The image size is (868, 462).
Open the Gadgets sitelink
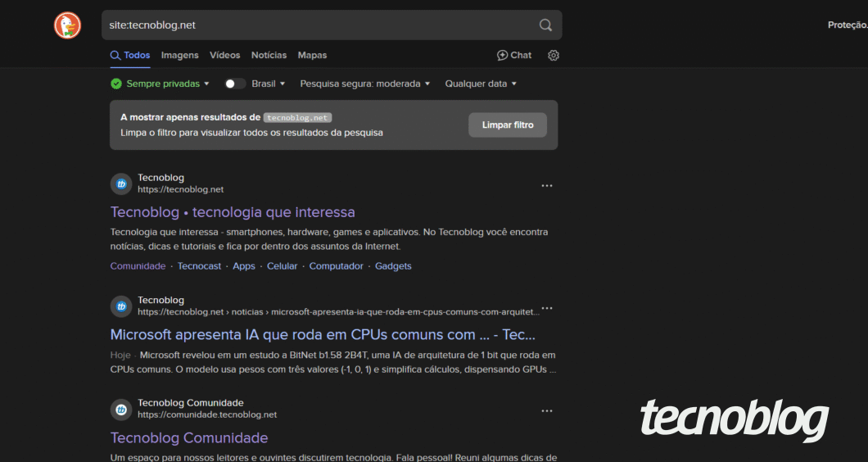[394, 266]
